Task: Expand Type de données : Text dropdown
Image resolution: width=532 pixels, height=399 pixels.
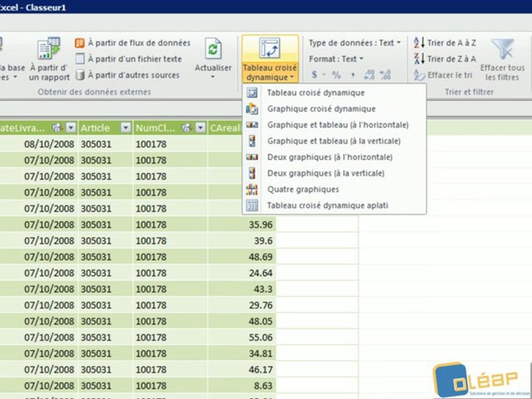Action: (x=398, y=43)
